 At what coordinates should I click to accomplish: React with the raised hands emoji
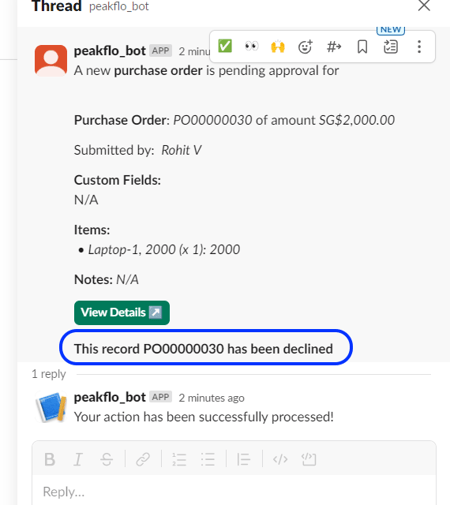click(278, 47)
